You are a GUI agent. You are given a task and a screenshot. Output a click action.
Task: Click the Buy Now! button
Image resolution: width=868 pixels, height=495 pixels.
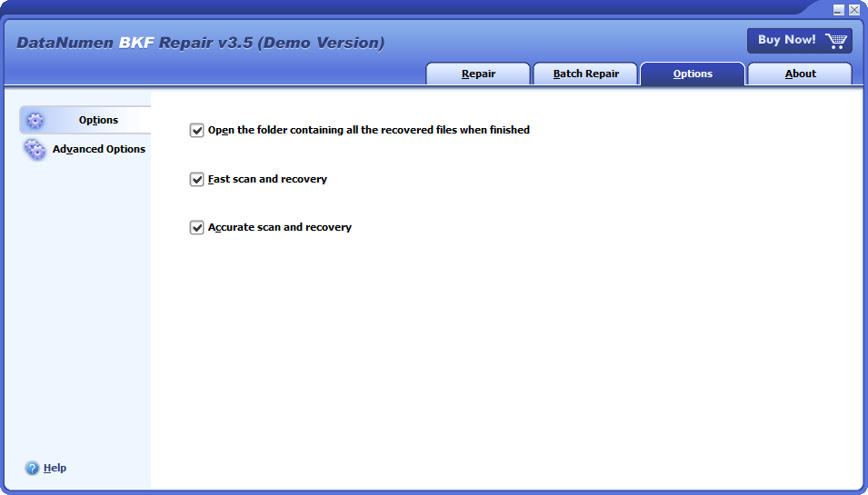click(x=799, y=40)
